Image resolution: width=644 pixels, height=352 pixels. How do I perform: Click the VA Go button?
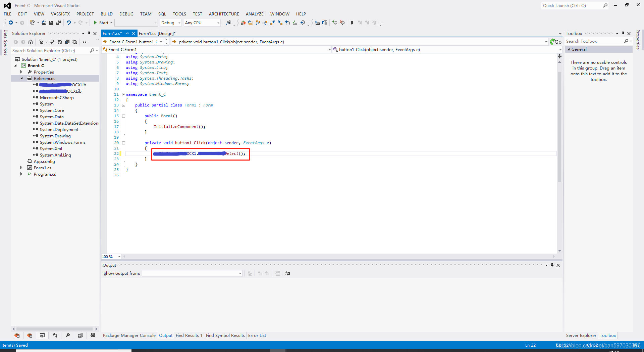coord(556,42)
